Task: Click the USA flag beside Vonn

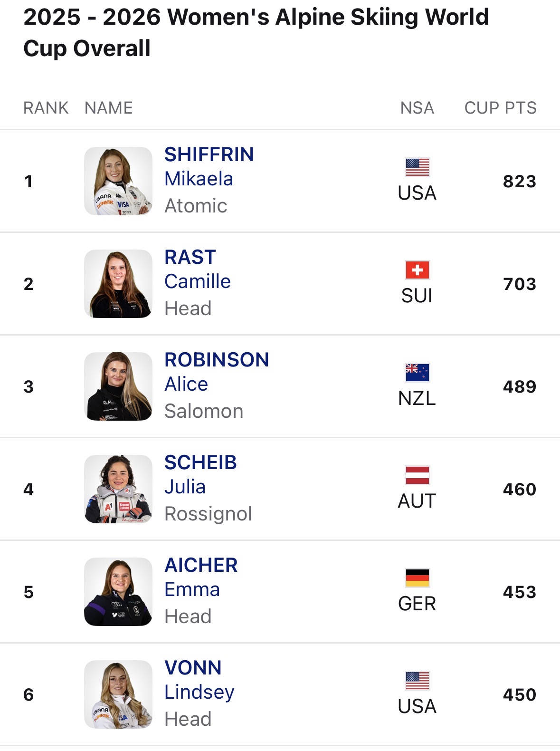Action: pyautogui.click(x=417, y=681)
